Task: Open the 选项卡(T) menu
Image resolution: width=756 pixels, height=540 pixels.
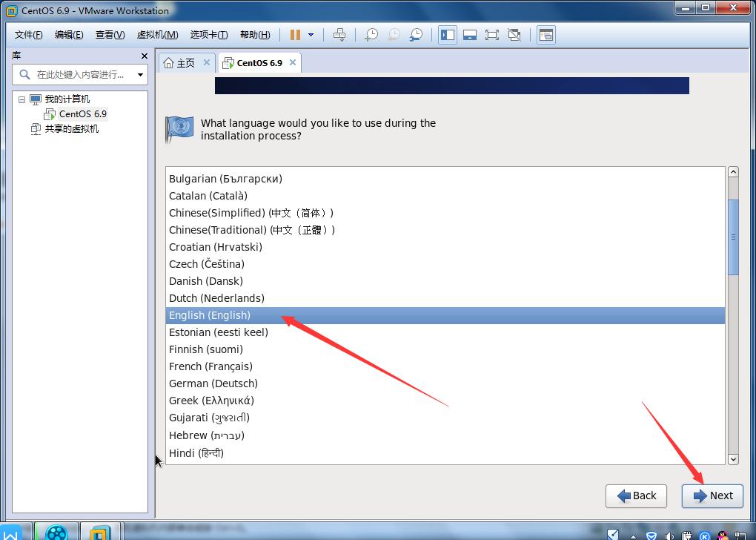Action: (209, 35)
